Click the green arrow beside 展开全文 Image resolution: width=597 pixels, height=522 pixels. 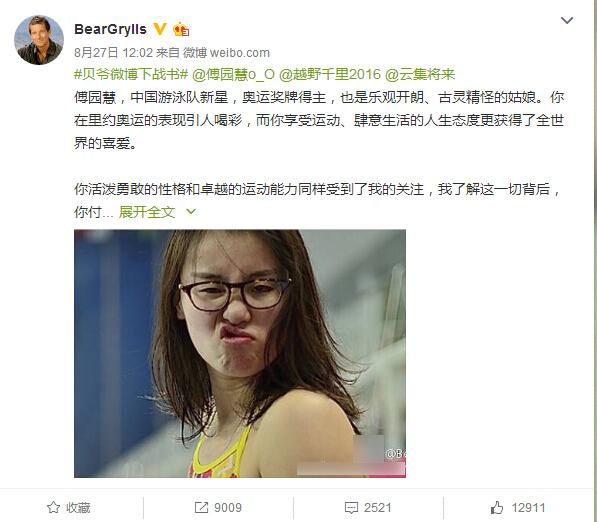click(x=191, y=211)
